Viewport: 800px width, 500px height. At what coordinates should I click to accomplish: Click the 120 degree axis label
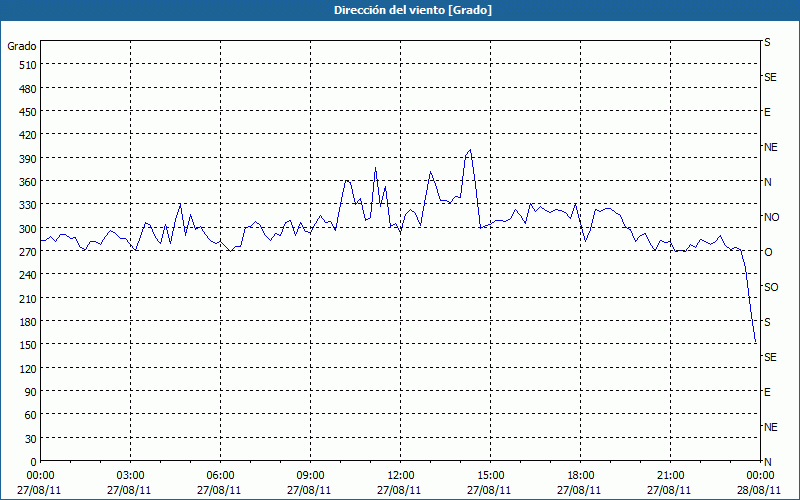pyautogui.click(x=28, y=368)
